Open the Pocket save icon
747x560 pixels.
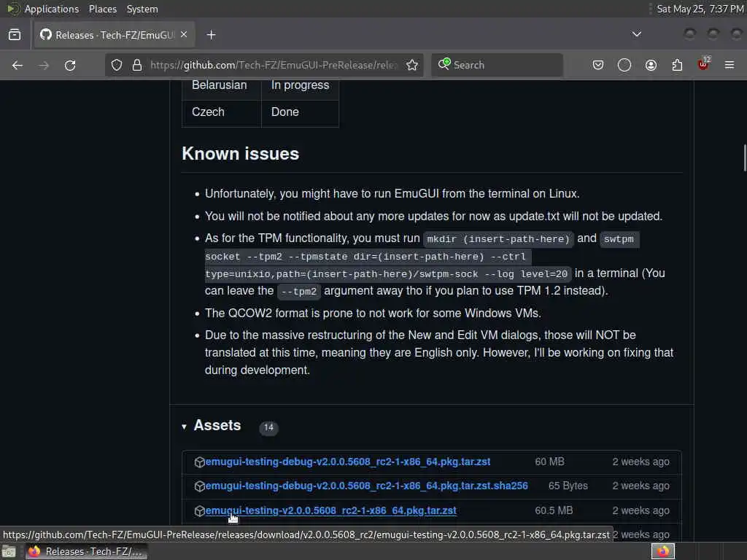[x=598, y=65]
